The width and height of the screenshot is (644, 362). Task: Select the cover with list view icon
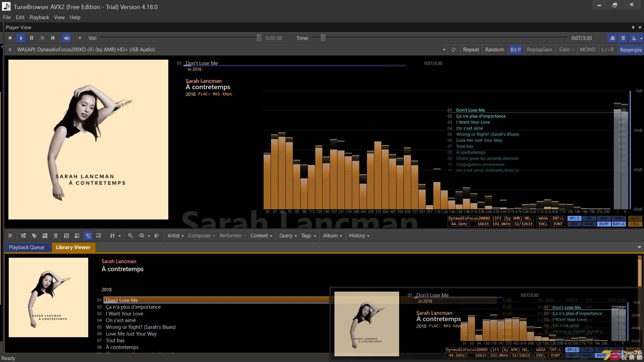[77, 236]
